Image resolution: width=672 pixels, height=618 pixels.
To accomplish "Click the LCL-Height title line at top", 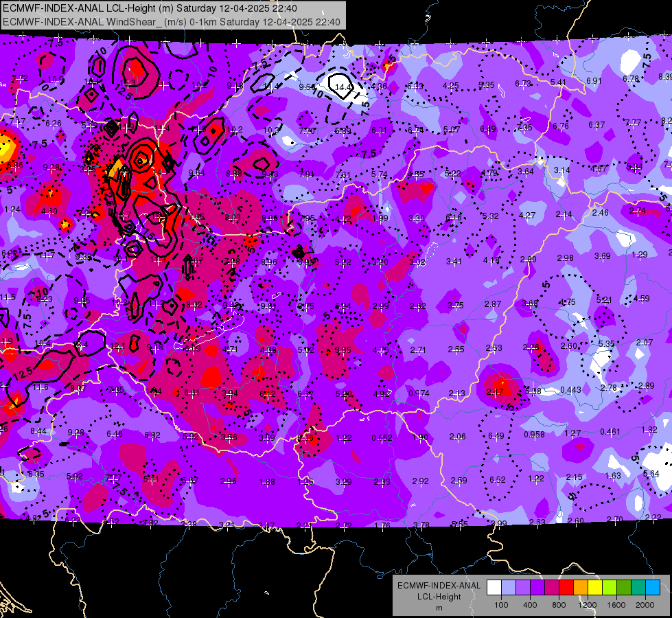I will pyautogui.click(x=150, y=8).
